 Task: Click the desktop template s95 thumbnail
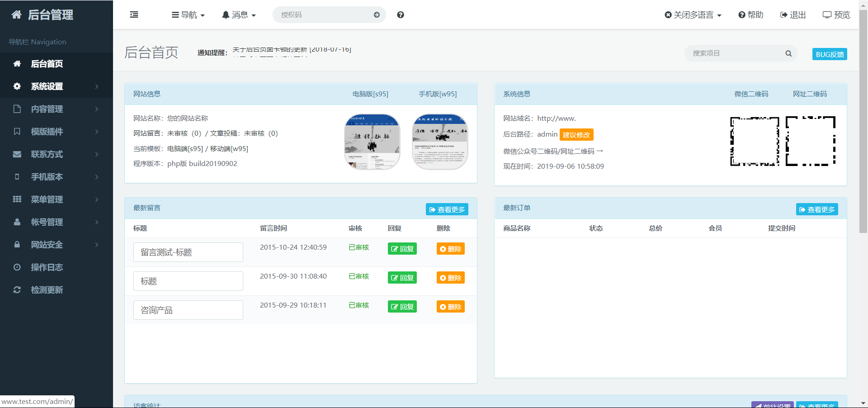(372, 142)
